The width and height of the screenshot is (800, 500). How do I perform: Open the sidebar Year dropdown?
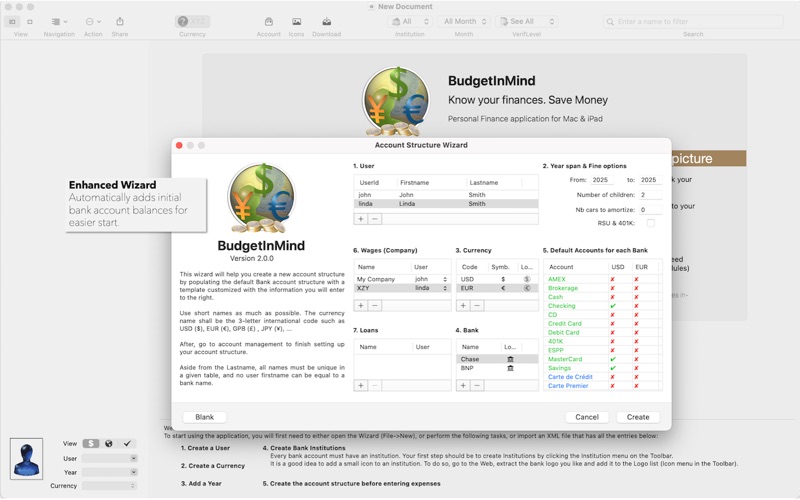(x=109, y=472)
